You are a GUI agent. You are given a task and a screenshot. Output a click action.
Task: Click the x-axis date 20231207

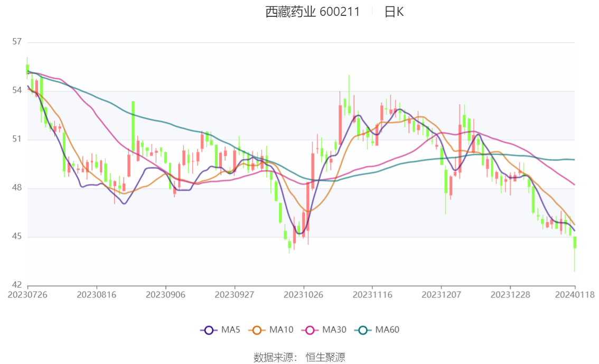pos(441,295)
